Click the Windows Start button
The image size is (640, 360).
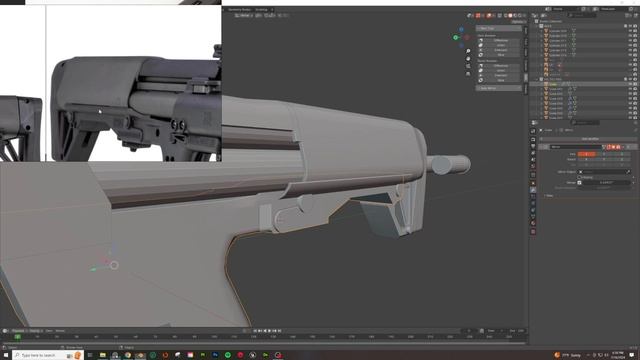tap(6, 355)
